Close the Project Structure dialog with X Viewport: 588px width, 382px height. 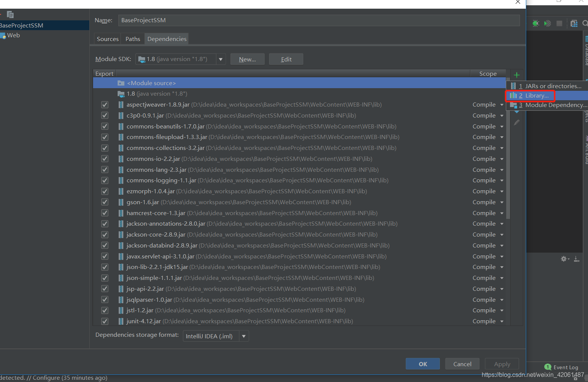pos(518,2)
